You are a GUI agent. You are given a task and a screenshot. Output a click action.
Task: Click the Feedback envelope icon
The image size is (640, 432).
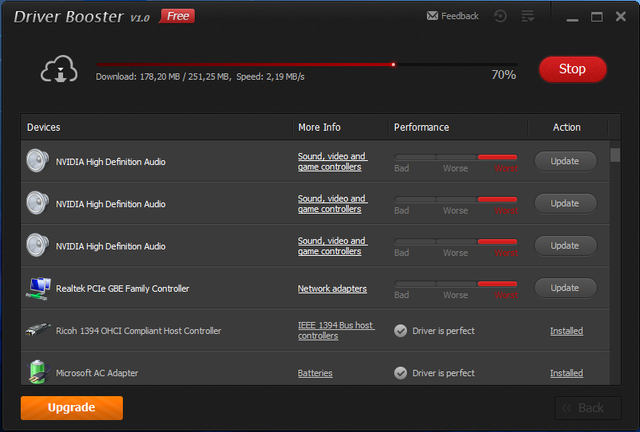click(432, 16)
